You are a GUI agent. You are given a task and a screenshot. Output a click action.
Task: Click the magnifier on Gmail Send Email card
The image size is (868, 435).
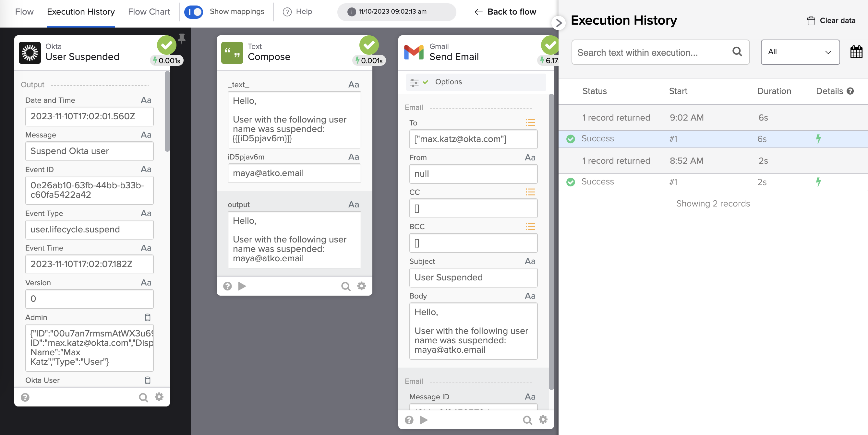[x=527, y=420]
